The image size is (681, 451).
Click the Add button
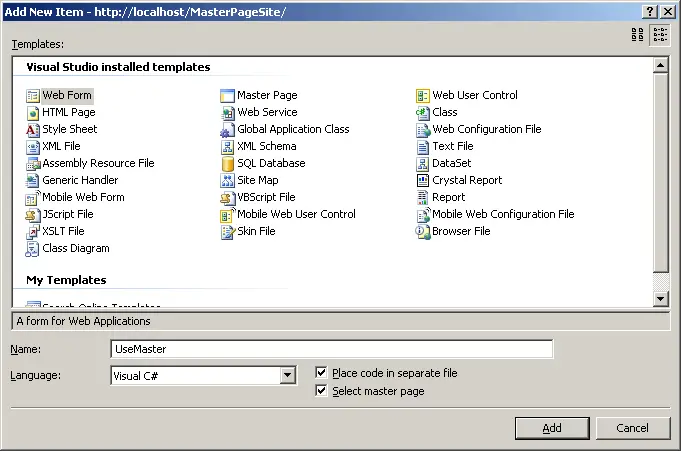point(552,428)
